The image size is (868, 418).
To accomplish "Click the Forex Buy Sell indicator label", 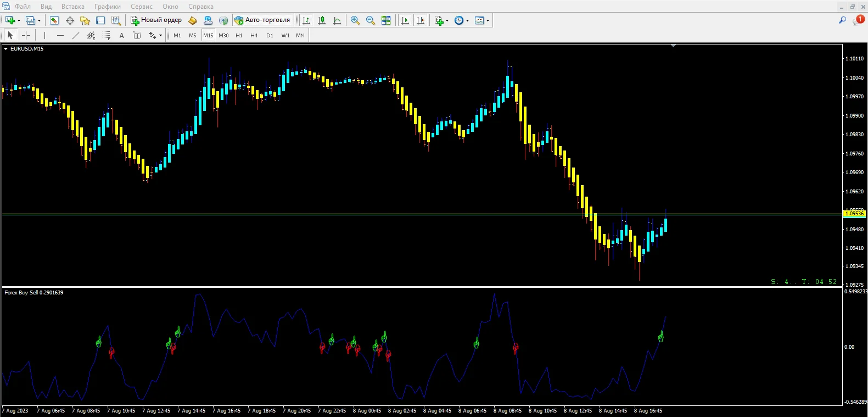I will 33,293.
